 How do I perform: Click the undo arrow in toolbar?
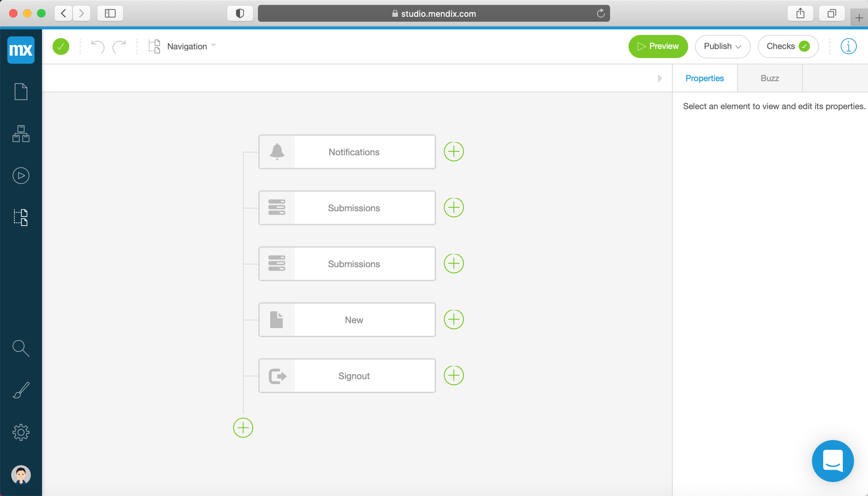tap(98, 46)
